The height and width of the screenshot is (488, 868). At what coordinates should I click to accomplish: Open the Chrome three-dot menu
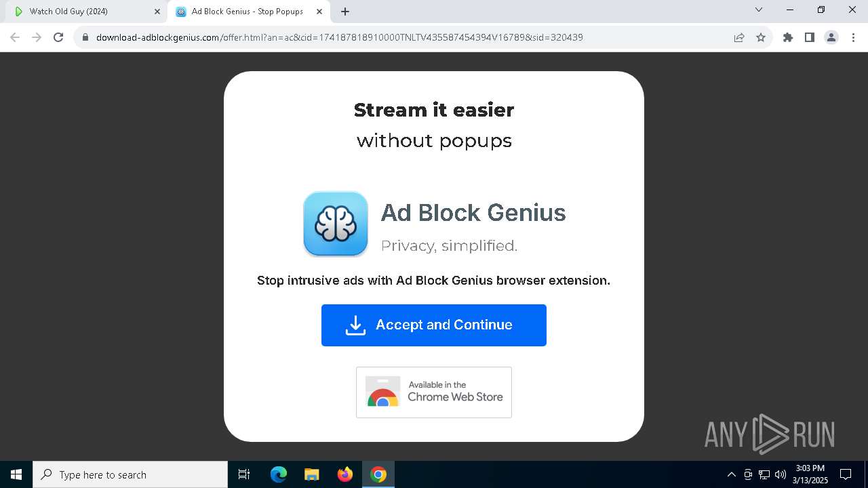click(853, 37)
